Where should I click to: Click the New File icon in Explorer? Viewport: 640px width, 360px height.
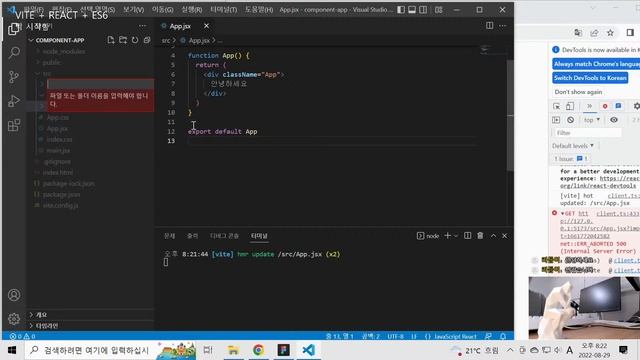[111, 40]
